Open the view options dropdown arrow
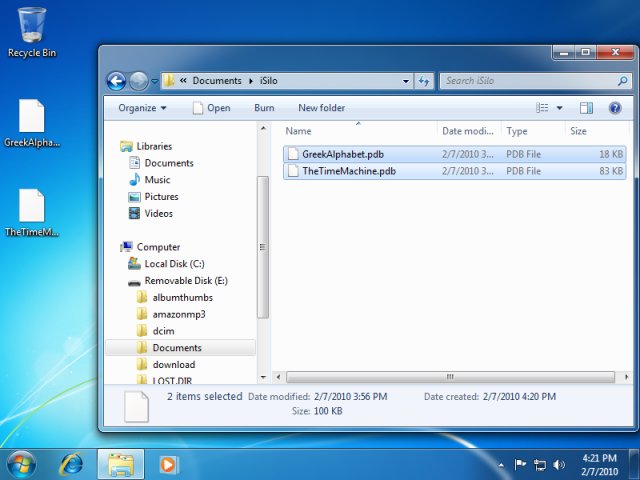640x480 pixels. [x=559, y=108]
